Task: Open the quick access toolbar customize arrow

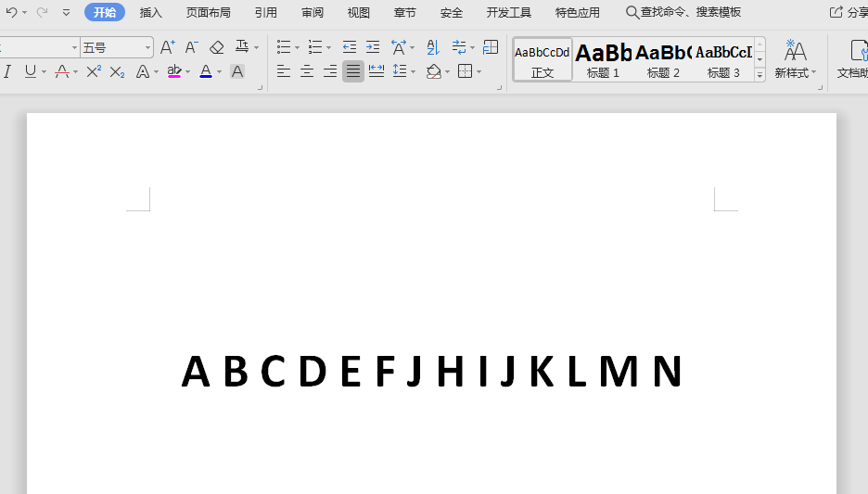Action: point(66,12)
